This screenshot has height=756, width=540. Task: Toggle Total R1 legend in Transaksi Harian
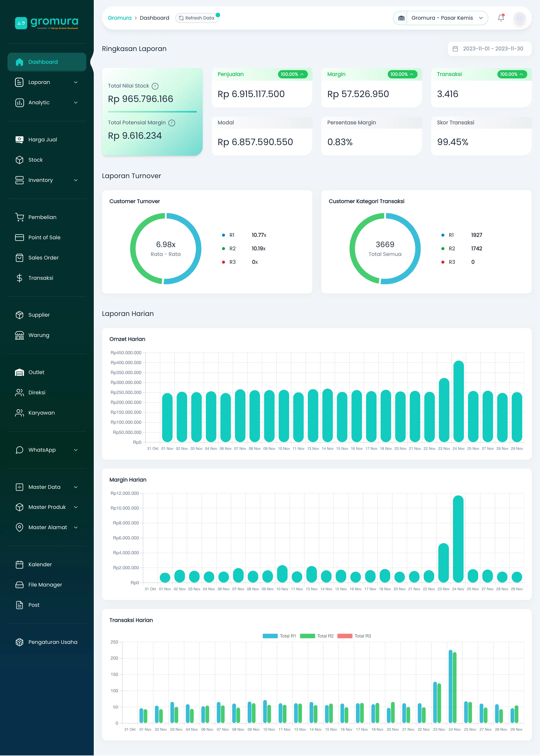pyautogui.click(x=279, y=636)
